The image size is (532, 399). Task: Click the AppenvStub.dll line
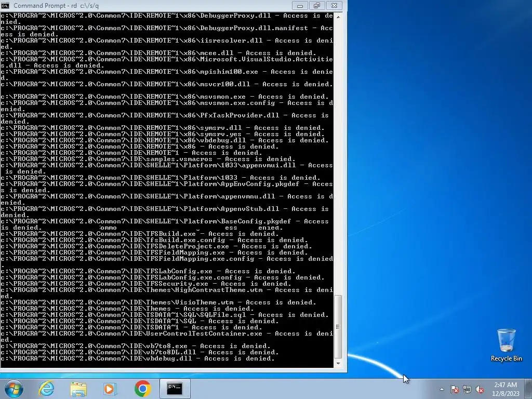tap(165, 212)
